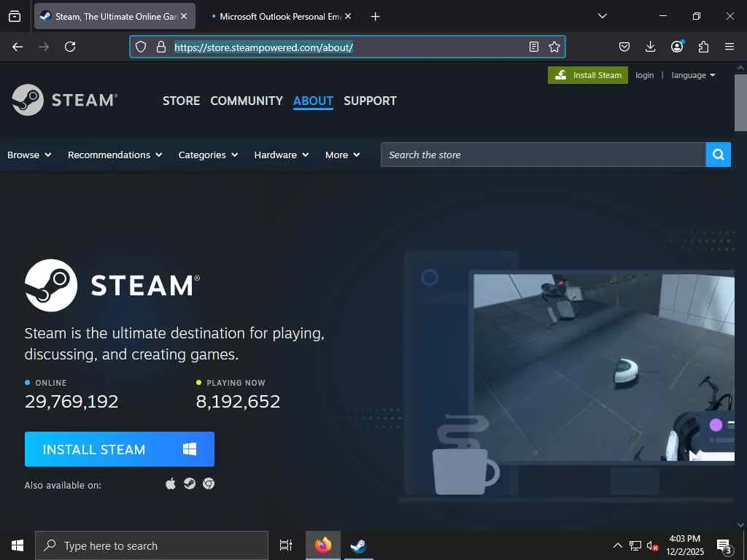The height and width of the screenshot is (560, 747).
Task: Click the SteamOS availability icon
Action: coord(190,484)
